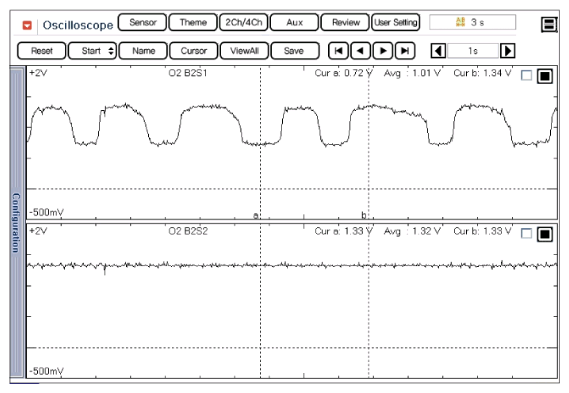This screenshot has height=393, width=569.
Task: Step back one frame arrow icon
Action: tap(360, 51)
